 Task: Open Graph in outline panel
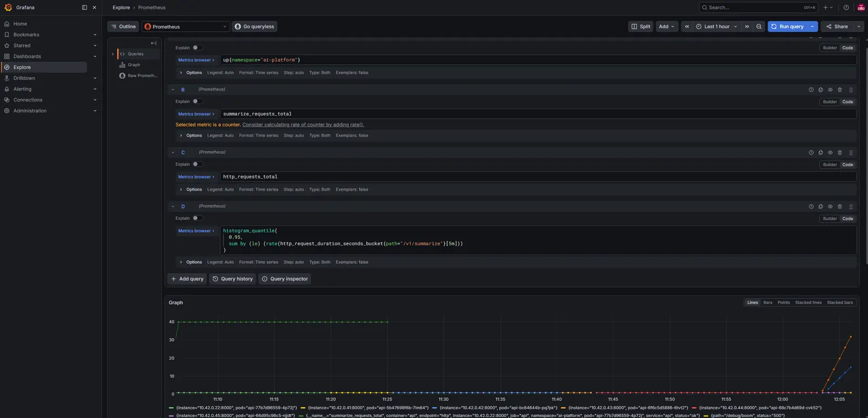click(x=133, y=65)
